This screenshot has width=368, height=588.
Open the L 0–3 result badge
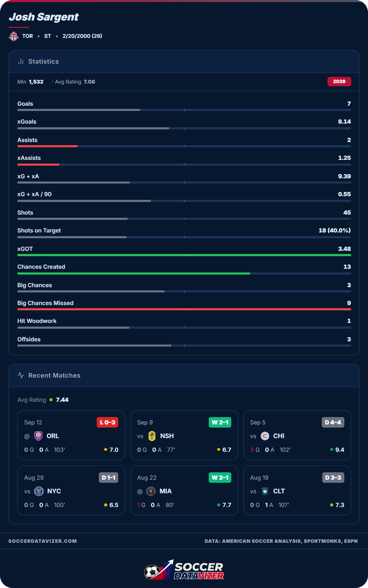[x=108, y=422]
